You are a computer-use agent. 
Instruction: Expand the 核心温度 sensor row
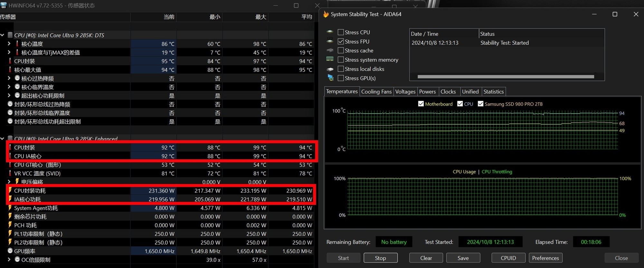click(x=9, y=44)
